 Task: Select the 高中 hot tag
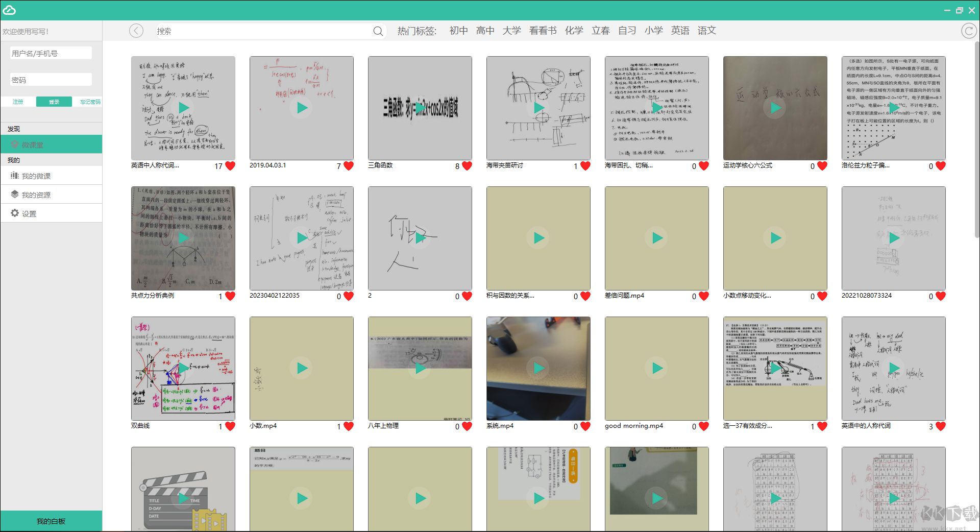485,31
